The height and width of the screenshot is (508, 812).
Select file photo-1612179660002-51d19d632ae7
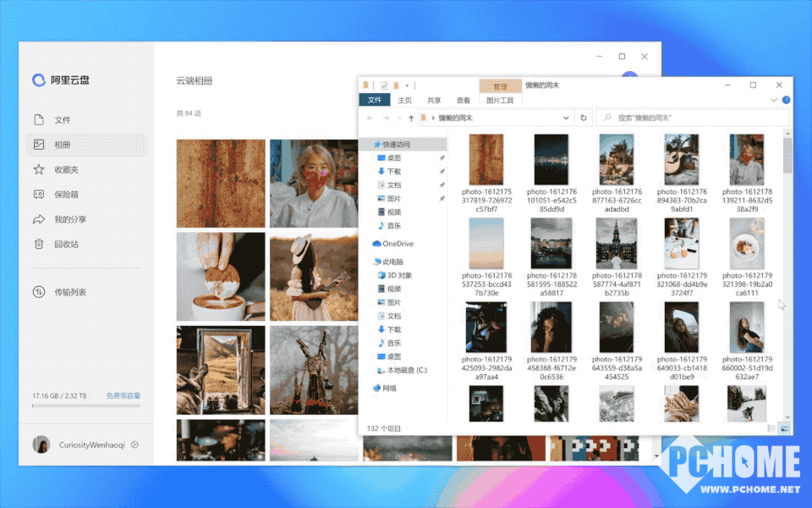point(747,341)
